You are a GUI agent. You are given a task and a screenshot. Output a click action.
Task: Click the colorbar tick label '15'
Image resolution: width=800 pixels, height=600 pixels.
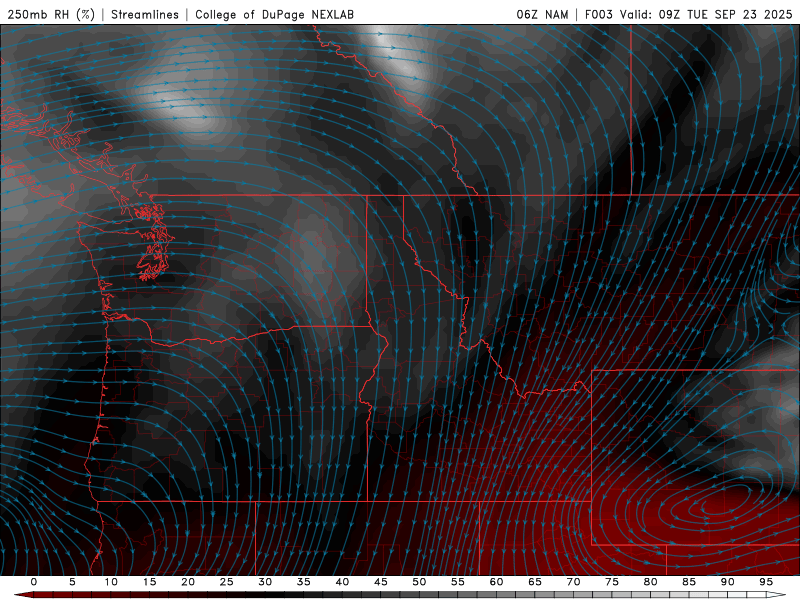[149, 582]
